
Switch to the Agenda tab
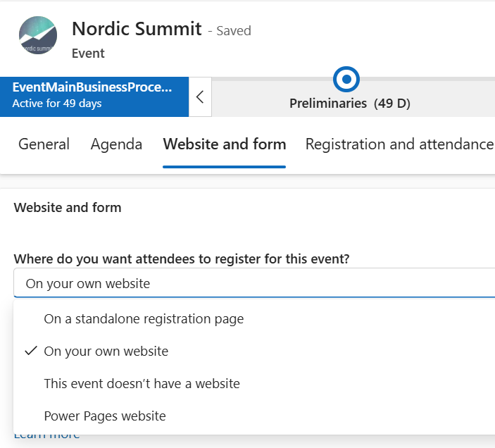pos(116,144)
